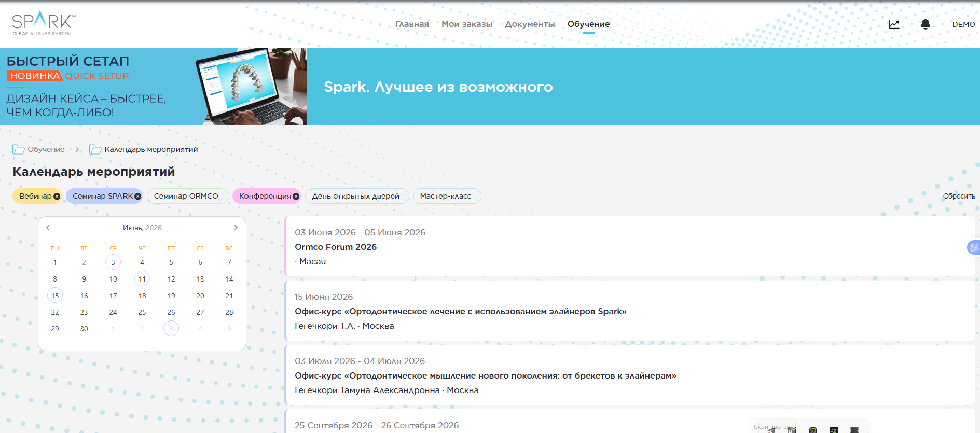980x433 pixels.
Task: Click the Июнь, 2026 month label
Action: tap(142, 228)
